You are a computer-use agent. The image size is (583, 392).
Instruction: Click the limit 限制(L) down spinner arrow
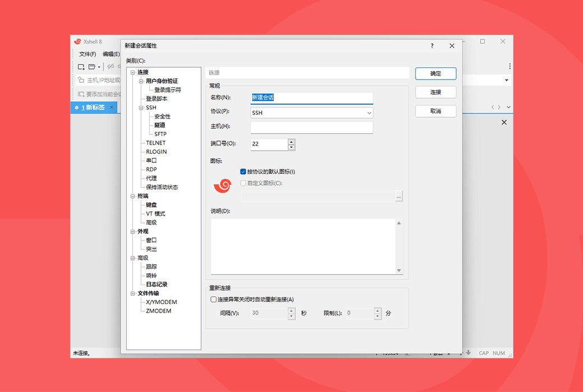tap(378, 316)
